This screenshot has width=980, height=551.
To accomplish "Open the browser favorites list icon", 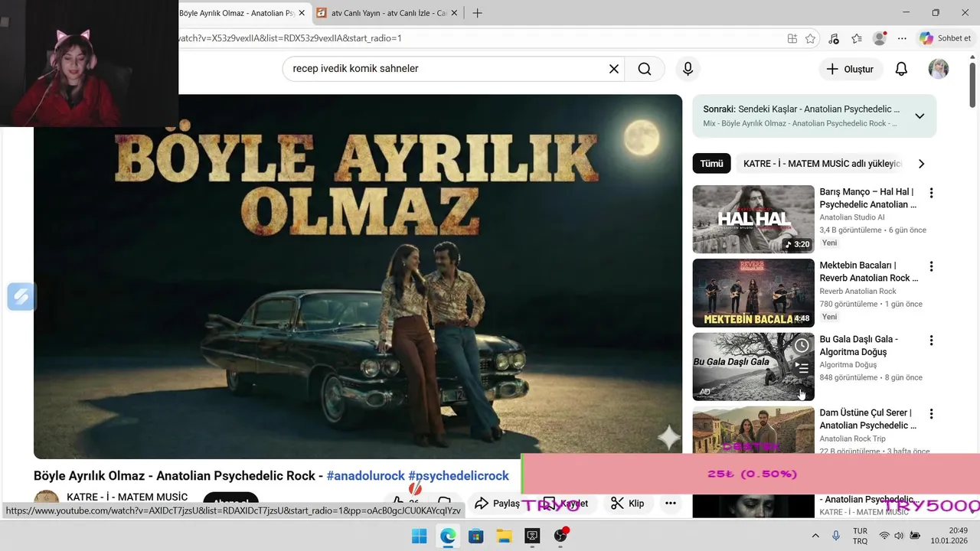I will point(857,38).
